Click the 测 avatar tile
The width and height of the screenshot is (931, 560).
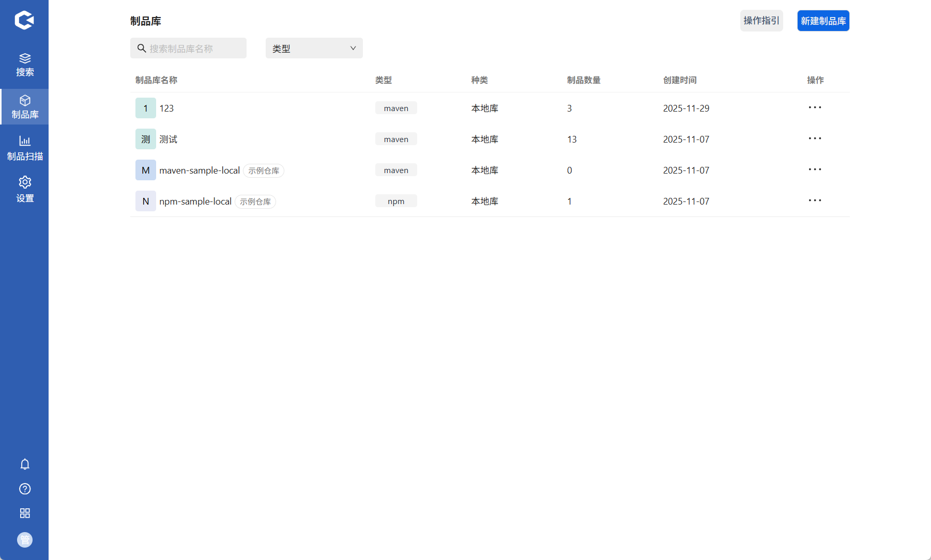(146, 139)
